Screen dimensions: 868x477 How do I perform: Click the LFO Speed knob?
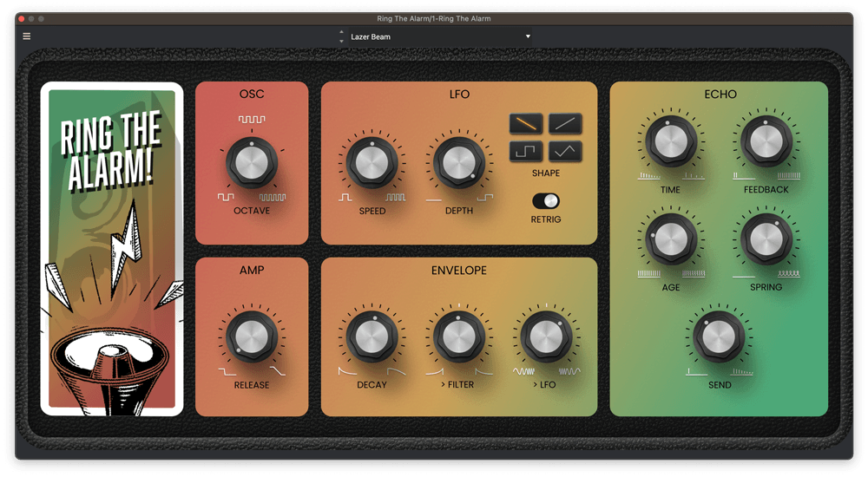(x=372, y=163)
